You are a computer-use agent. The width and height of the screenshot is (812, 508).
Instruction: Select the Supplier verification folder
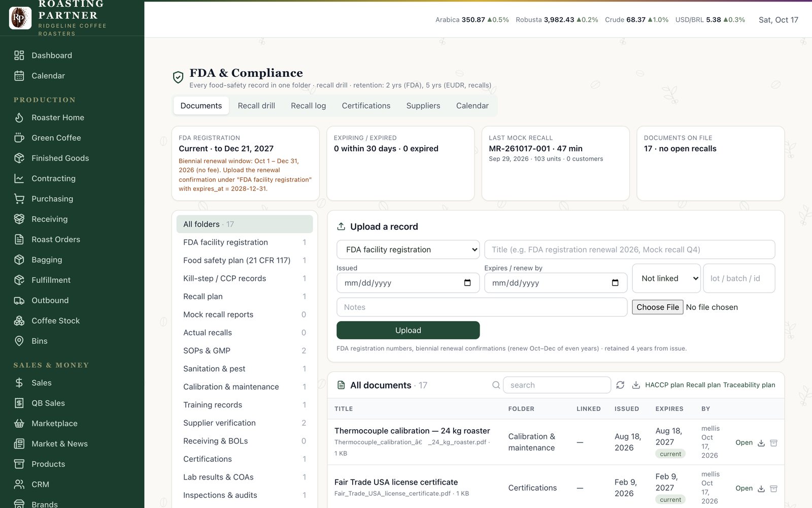[x=245, y=423]
